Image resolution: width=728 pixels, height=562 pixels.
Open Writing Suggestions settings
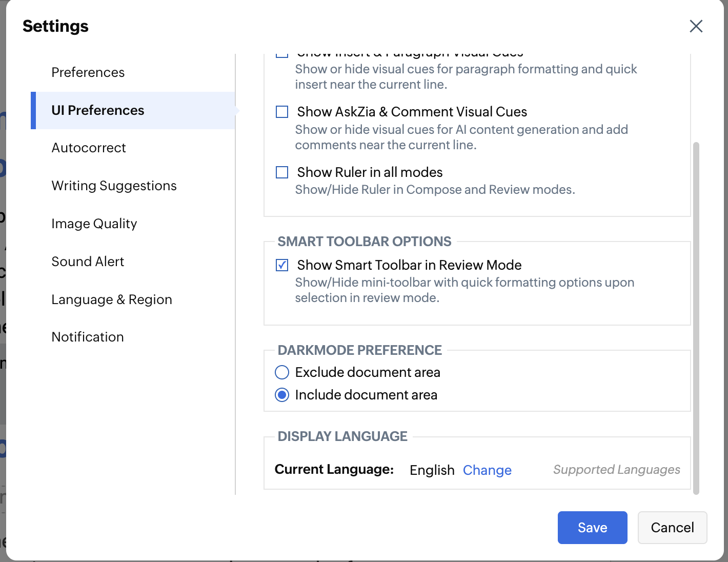(114, 186)
